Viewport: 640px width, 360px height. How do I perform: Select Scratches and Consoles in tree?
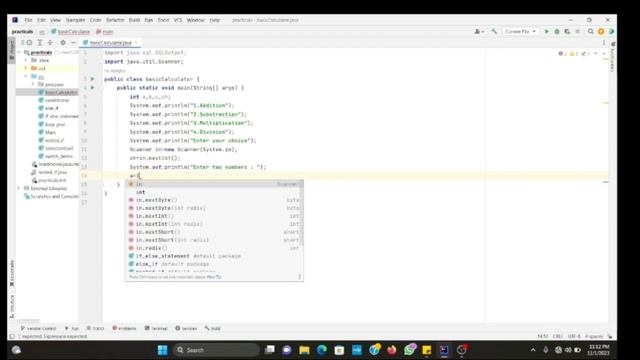pyautogui.click(x=51, y=196)
